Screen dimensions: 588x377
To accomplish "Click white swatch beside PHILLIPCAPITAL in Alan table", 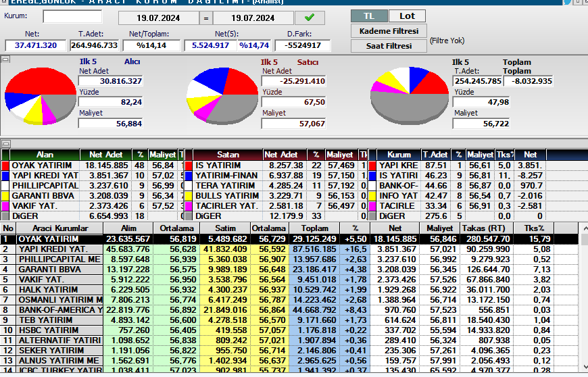I will click(5, 186).
